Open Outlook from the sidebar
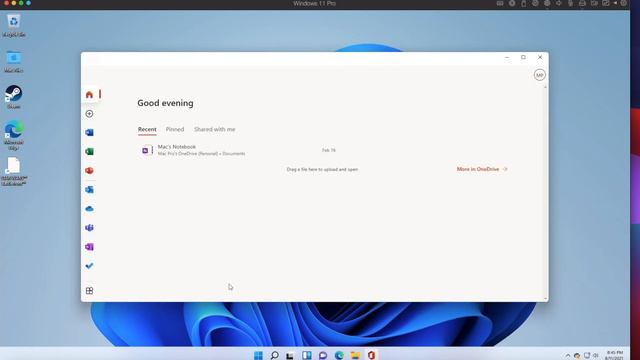This screenshot has width=640, height=360. coord(89,190)
